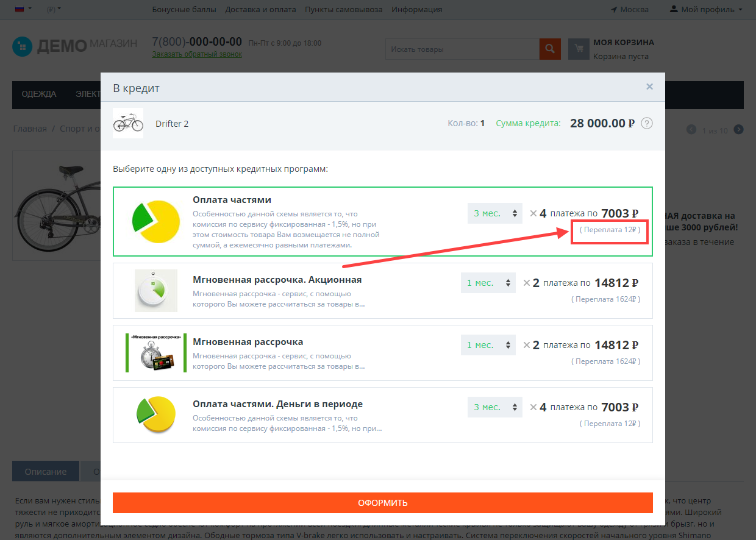Open the language flag dropdown
Viewport: 756px width, 540px height.
click(x=23, y=9)
